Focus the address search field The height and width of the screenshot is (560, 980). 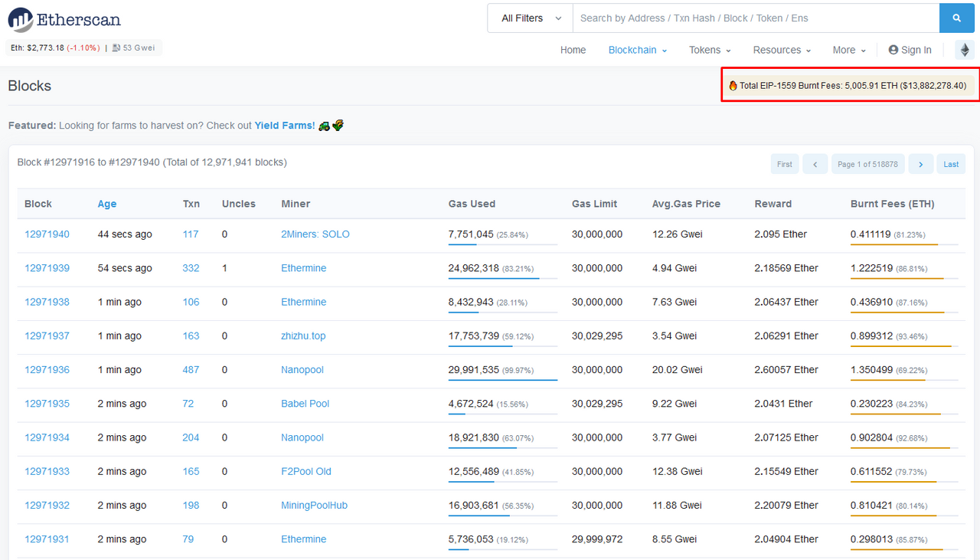(x=756, y=18)
